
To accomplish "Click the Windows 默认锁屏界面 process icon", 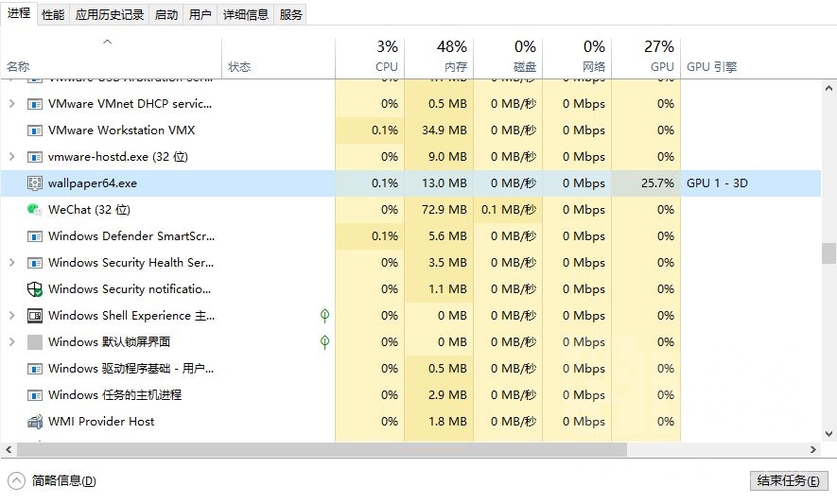I will (35, 342).
